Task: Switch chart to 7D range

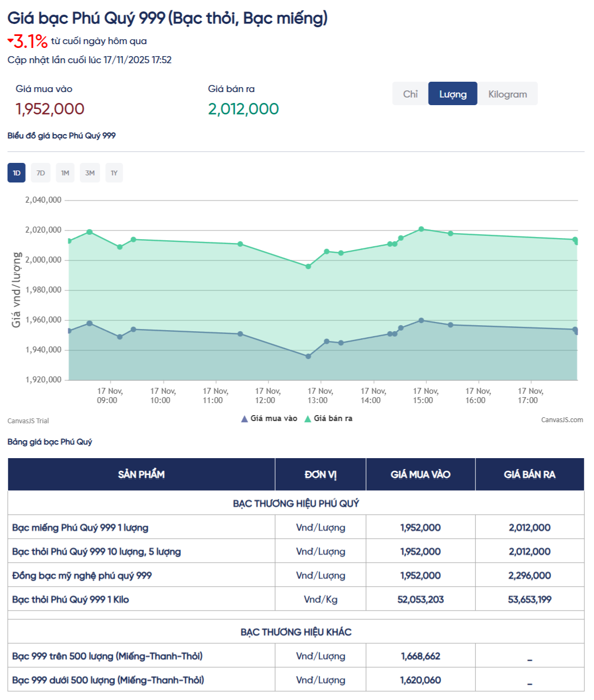Action: click(41, 173)
